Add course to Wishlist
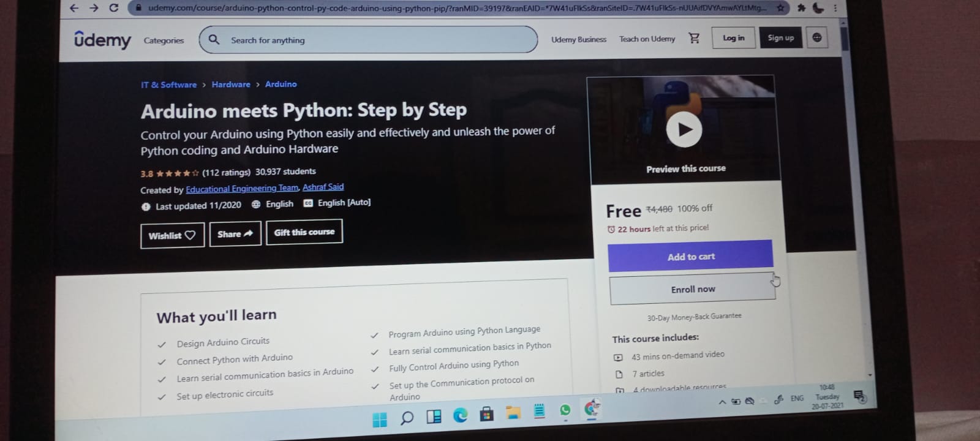980x441 pixels. [172, 235]
